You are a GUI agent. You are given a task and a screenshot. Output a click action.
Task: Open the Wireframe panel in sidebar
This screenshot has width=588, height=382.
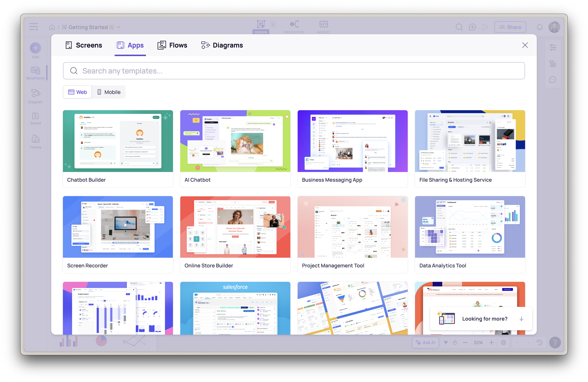[x=35, y=73]
